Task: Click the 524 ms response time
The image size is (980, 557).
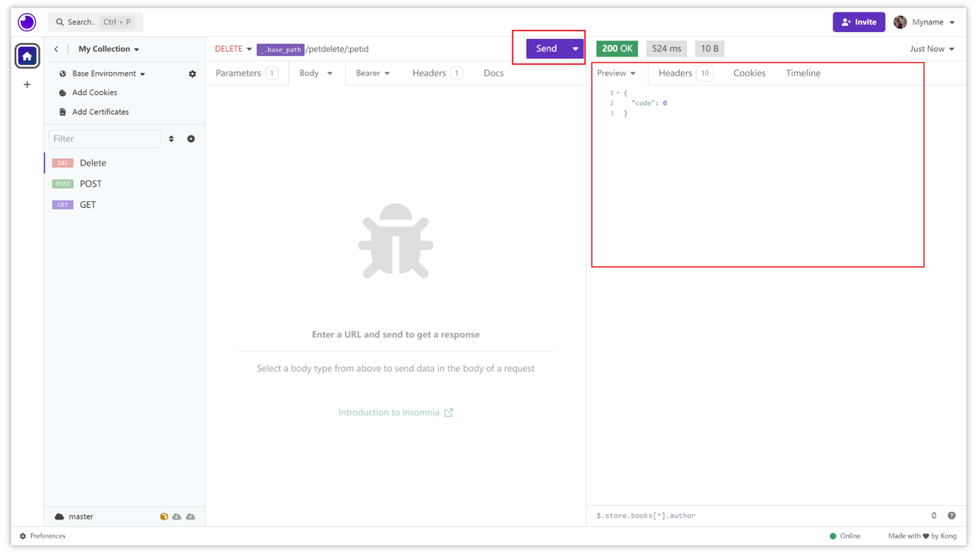Action: (x=666, y=49)
